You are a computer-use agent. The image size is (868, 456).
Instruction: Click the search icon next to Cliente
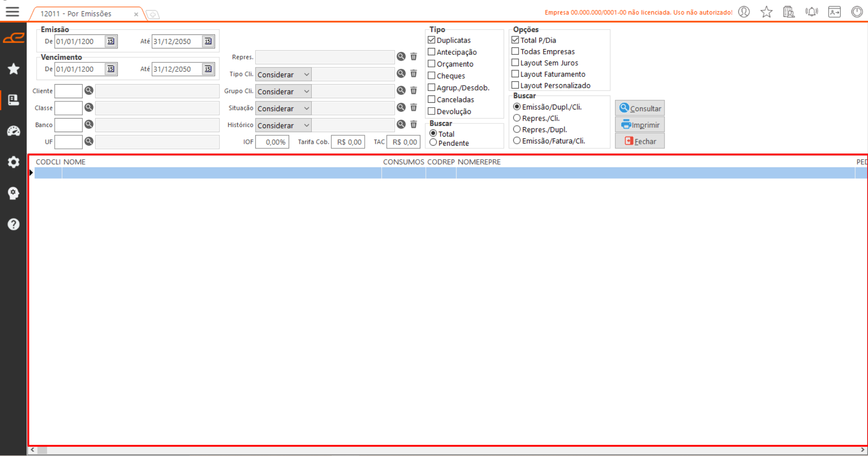pos(89,91)
